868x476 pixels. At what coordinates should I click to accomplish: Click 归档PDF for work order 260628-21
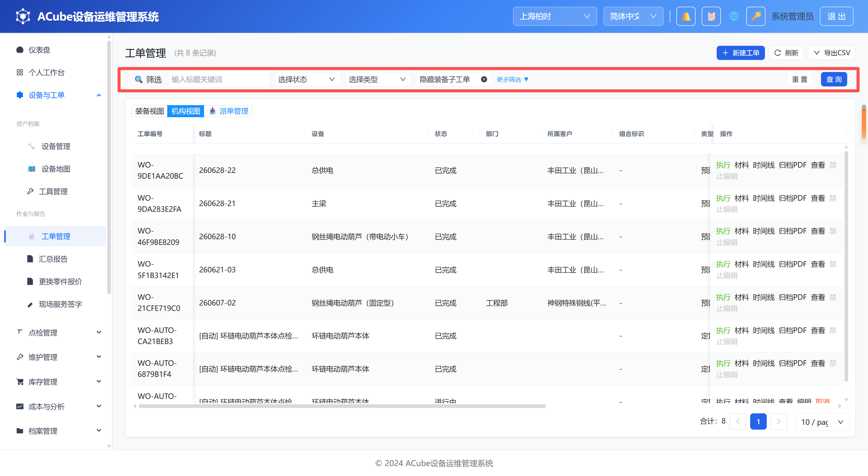tap(792, 198)
